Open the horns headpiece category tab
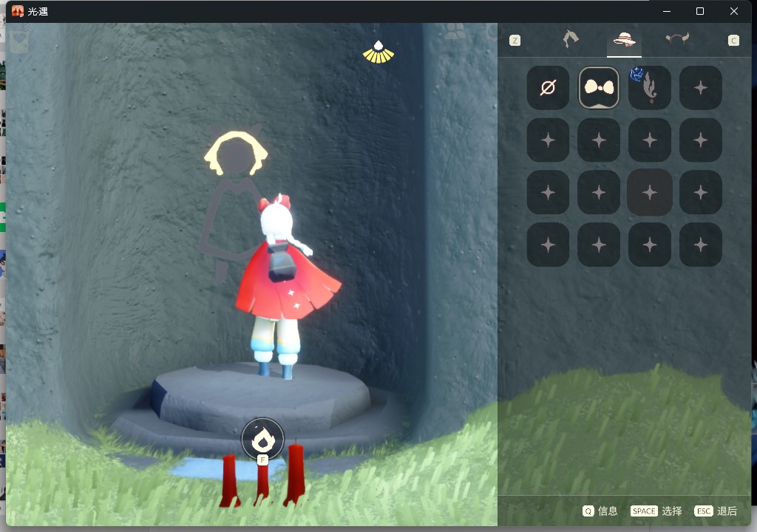The height and width of the screenshot is (532, 757). coord(677,38)
